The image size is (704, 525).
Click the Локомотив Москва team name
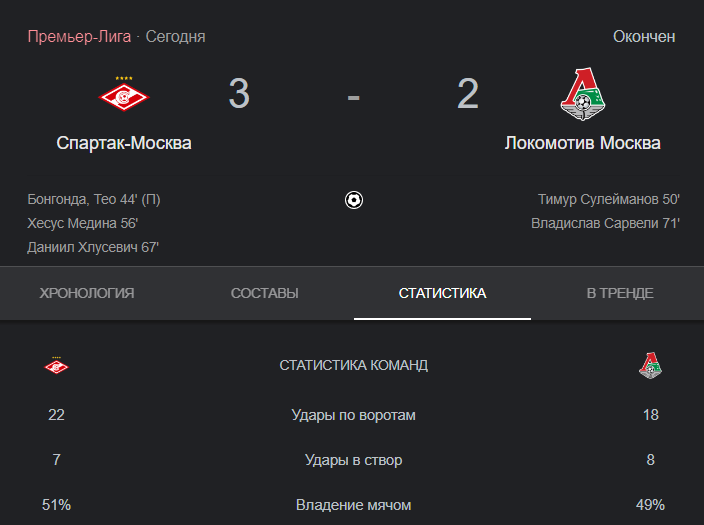click(582, 143)
